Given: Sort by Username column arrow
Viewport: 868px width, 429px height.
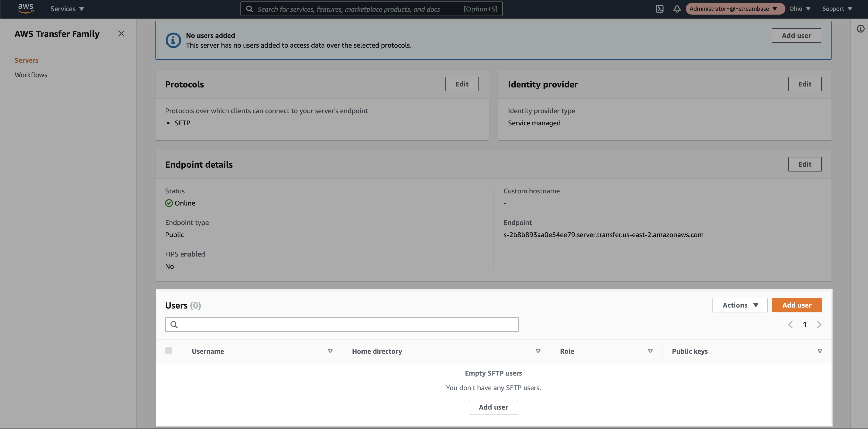Looking at the screenshot, I should pos(330,351).
